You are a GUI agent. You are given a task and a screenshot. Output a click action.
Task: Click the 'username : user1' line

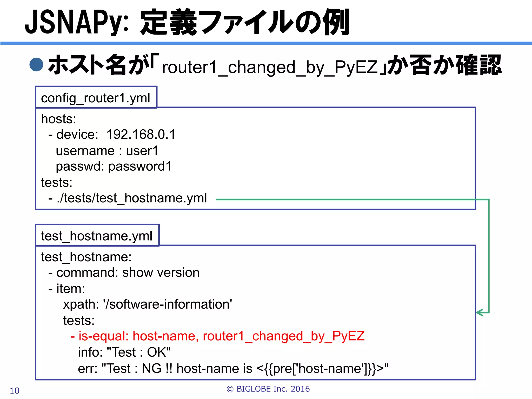click(x=107, y=151)
